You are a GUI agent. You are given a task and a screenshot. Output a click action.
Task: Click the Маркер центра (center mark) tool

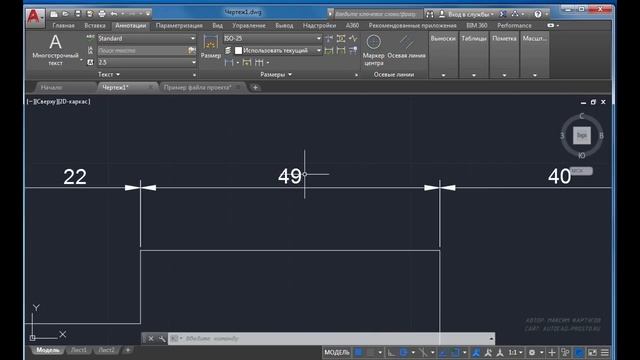(373, 50)
